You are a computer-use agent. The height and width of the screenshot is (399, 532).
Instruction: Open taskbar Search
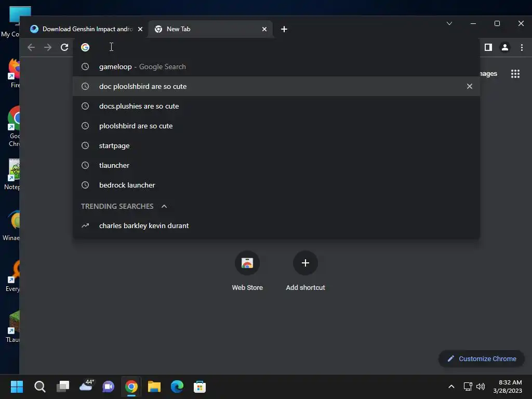(x=39, y=387)
